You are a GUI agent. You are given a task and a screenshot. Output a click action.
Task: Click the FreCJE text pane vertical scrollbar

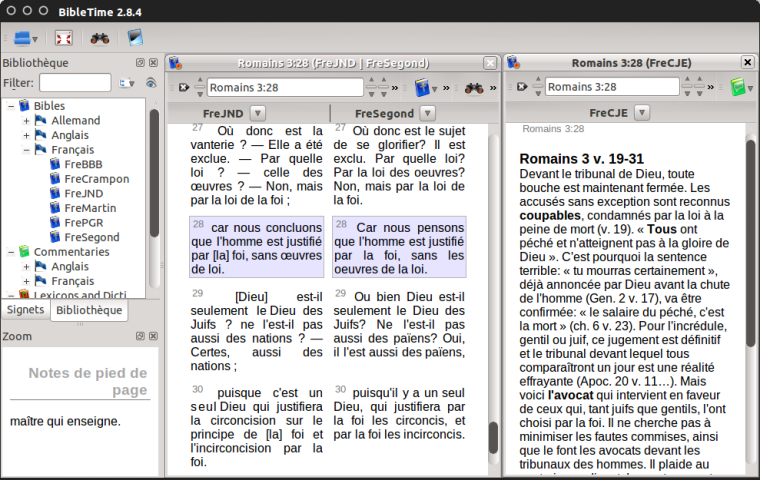pos(751,299)
